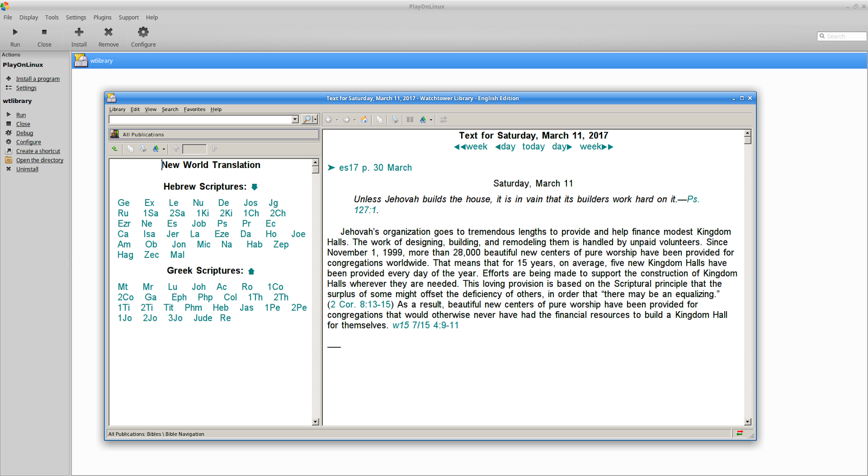Click the Install a program link

(x=38, y=79)
